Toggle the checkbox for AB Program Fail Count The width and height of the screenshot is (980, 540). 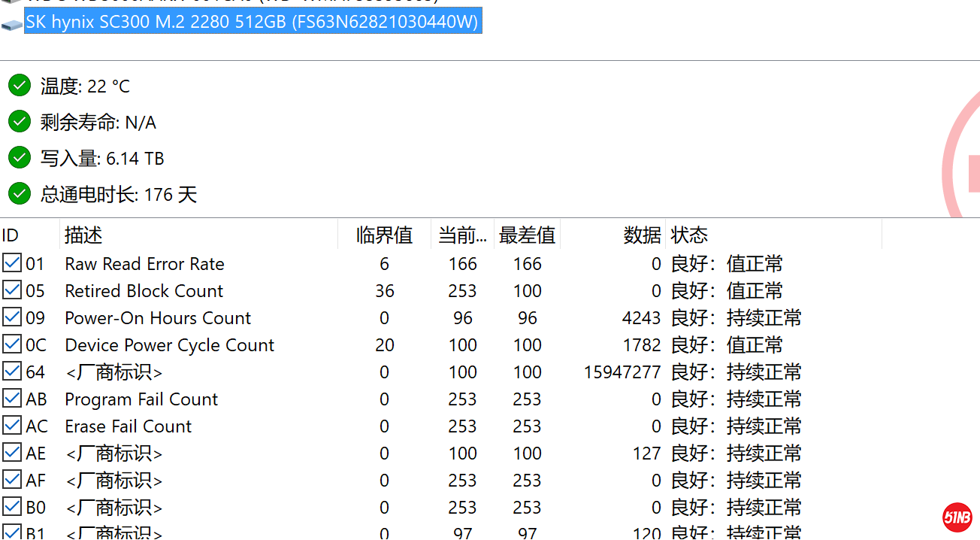12,398
